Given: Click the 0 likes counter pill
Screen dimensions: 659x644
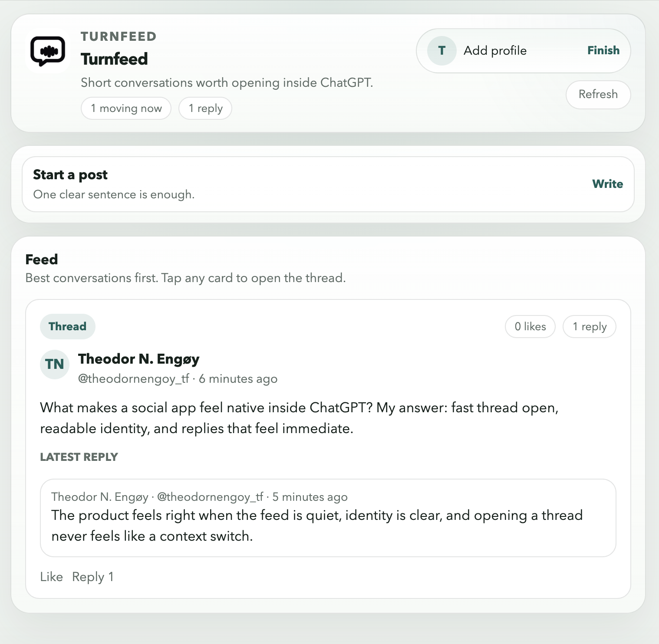Looking at the screenshot, I should click(x=530, y=326).
